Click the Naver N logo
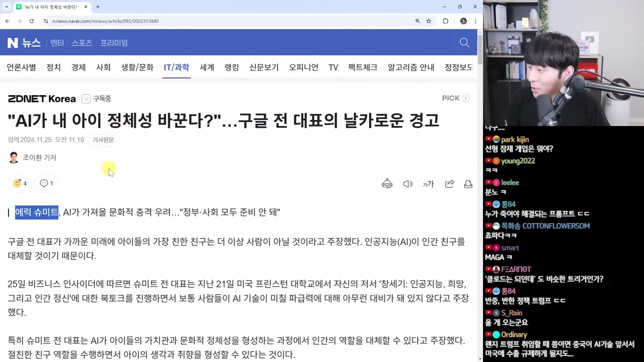This screenshot has width=644, height=362. click(x=13, y=43)
